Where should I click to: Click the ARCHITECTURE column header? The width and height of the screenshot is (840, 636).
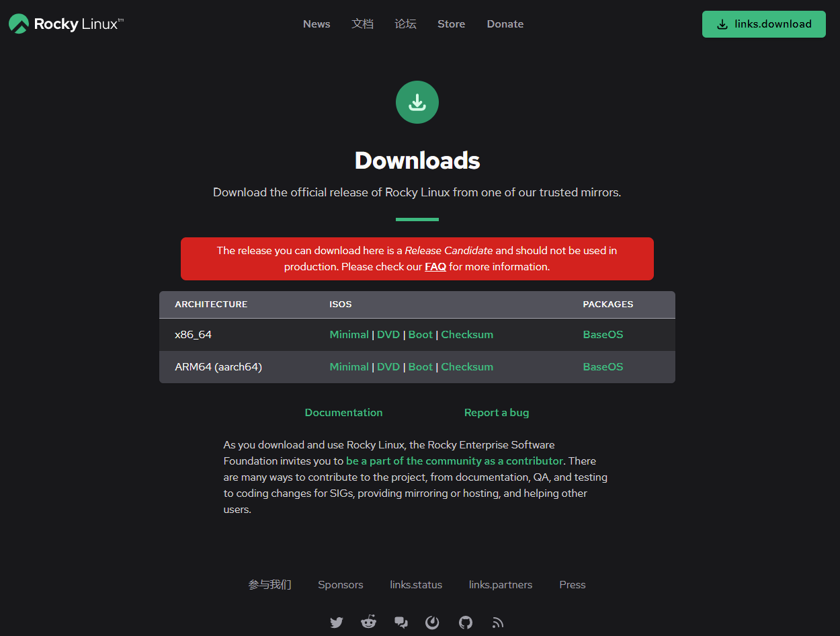pyautogui.click(x=211, y=305)
